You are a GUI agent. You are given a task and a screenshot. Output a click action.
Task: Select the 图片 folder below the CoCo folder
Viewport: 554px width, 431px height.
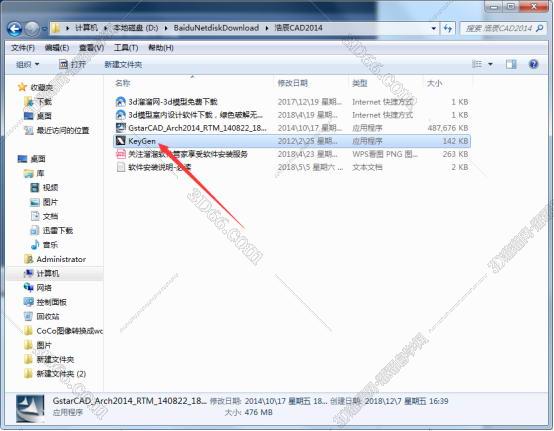coord(38,345)
